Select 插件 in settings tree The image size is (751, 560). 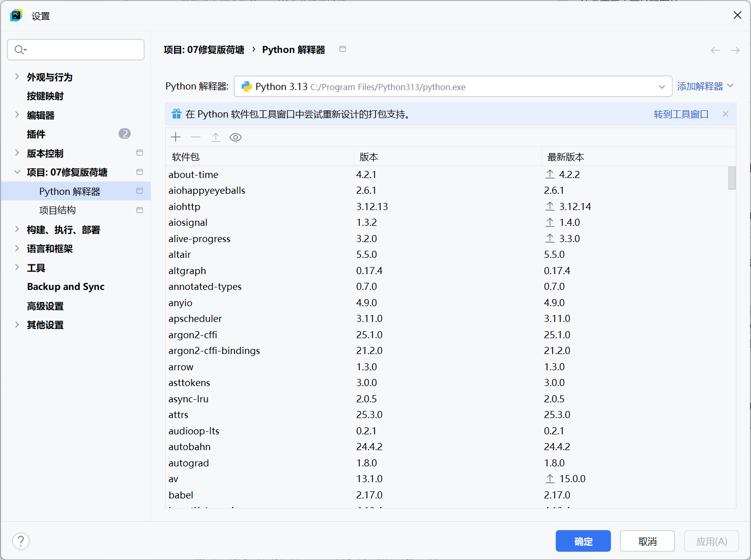pyautogui.click(x=36, y=134)
